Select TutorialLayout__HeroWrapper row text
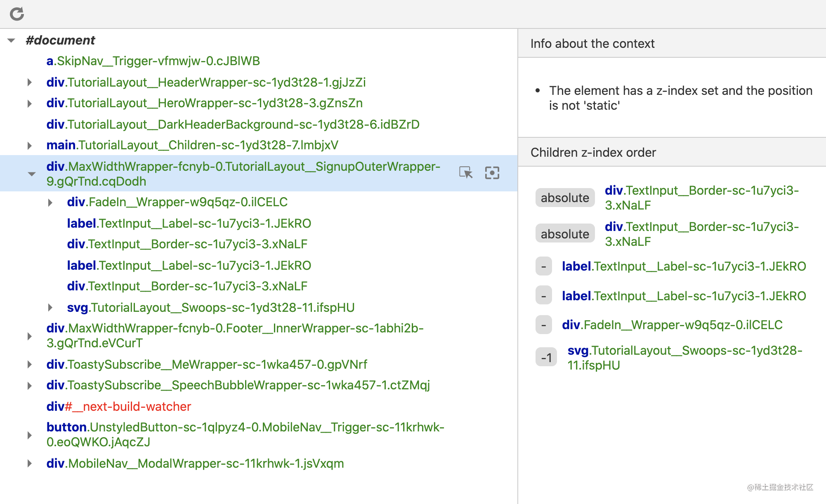Viewport: 826px width, 504px height. (x=205, y=103)
